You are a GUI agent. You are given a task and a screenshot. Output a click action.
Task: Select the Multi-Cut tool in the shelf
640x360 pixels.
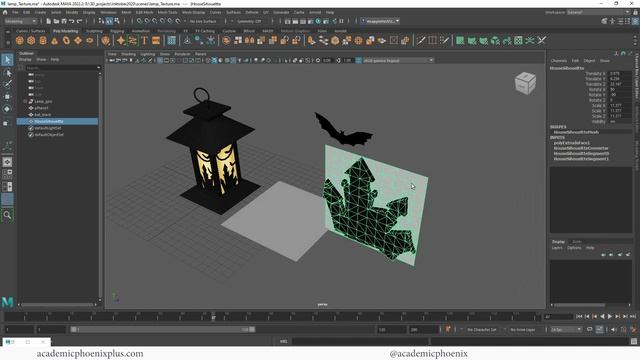point(421,40)
